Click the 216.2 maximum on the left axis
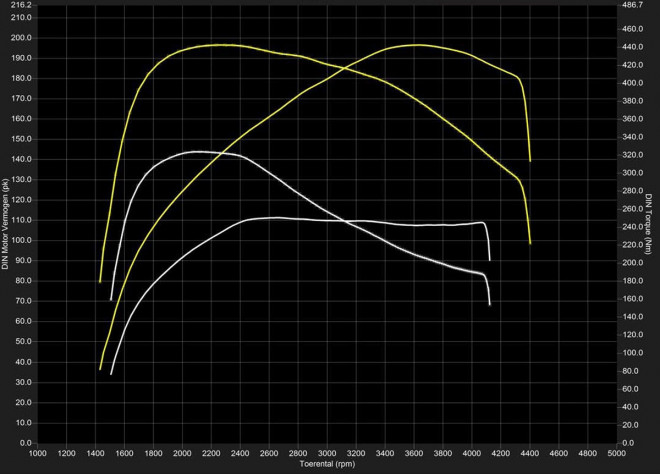The height and width of the screenshot is (474, 660). 20,5
